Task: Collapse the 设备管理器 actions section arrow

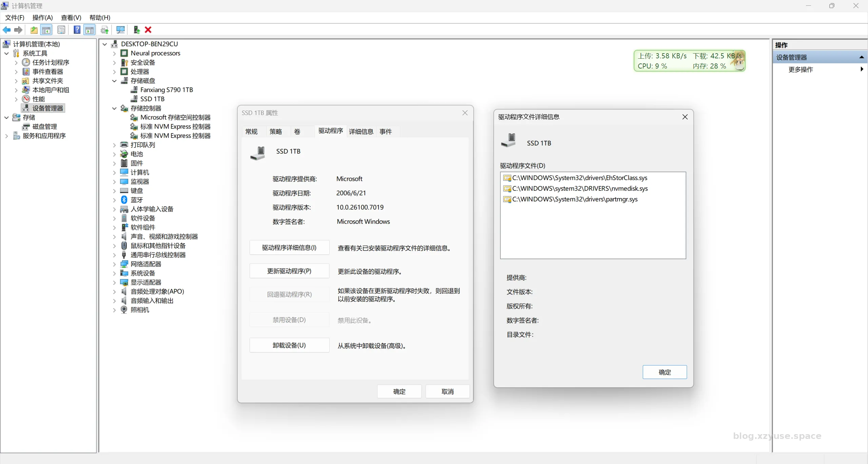Action: 861,57
